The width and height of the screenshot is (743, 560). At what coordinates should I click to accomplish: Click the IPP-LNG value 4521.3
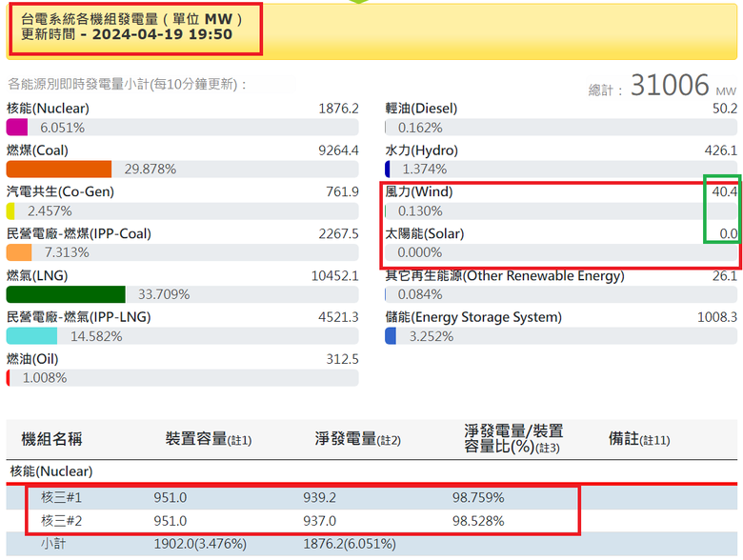[x=338, y=317]
